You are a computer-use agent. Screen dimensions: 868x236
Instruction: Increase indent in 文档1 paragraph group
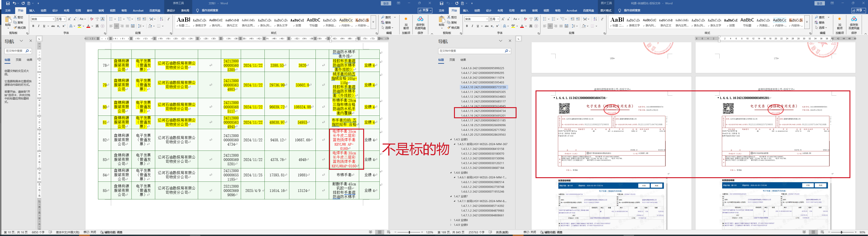coord(144,19)
